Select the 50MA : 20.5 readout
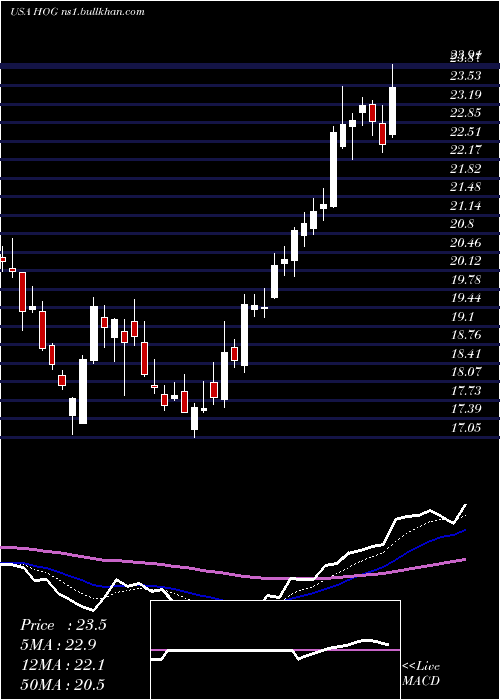This screenshot has height=700, width=500. tap(62, 684)
